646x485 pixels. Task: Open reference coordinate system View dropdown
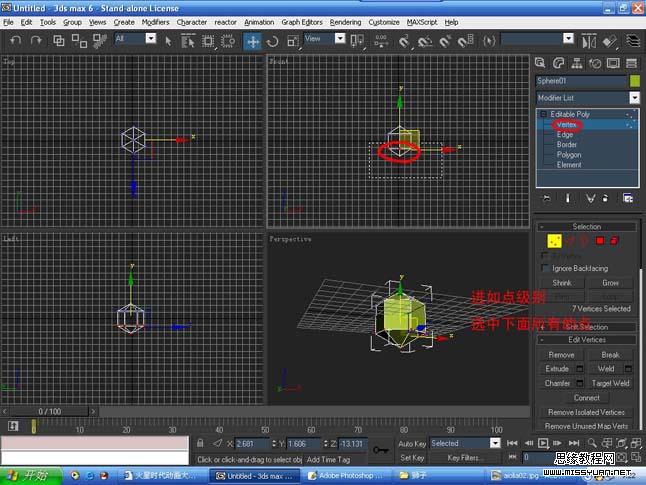(340, 38)
